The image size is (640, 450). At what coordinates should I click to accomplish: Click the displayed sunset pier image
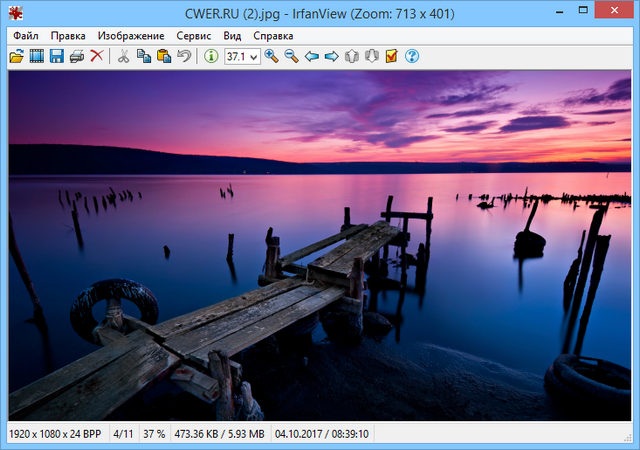320,245
